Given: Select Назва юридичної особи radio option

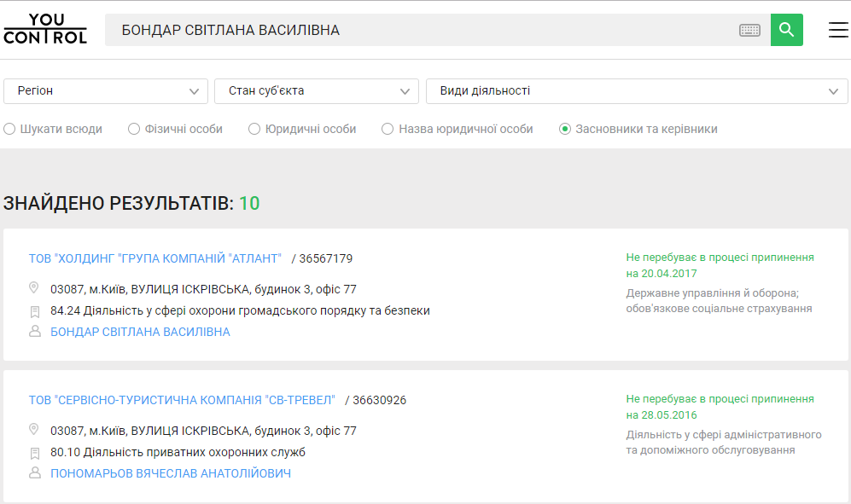Looking at the screenshot, I should pyautogui.click(x=388, y=130).
